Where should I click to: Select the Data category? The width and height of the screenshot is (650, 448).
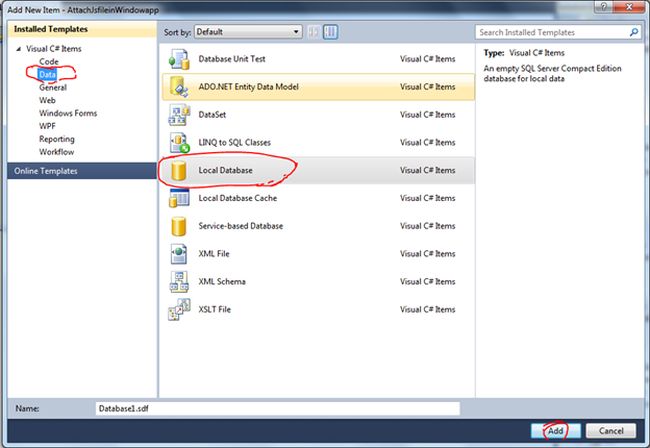[47, 75]
